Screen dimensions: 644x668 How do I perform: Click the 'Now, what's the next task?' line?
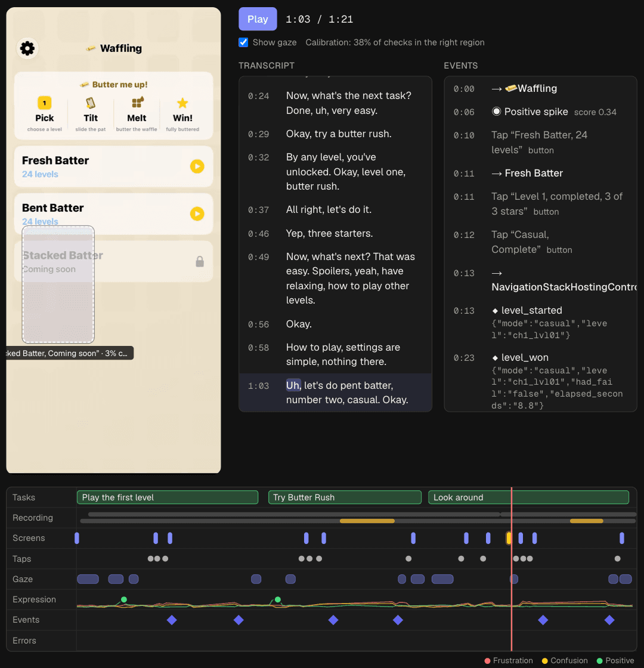[x=335, y=103]
